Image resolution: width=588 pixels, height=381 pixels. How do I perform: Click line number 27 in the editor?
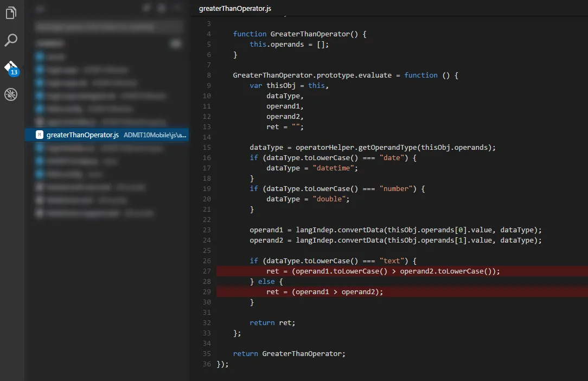207,271
